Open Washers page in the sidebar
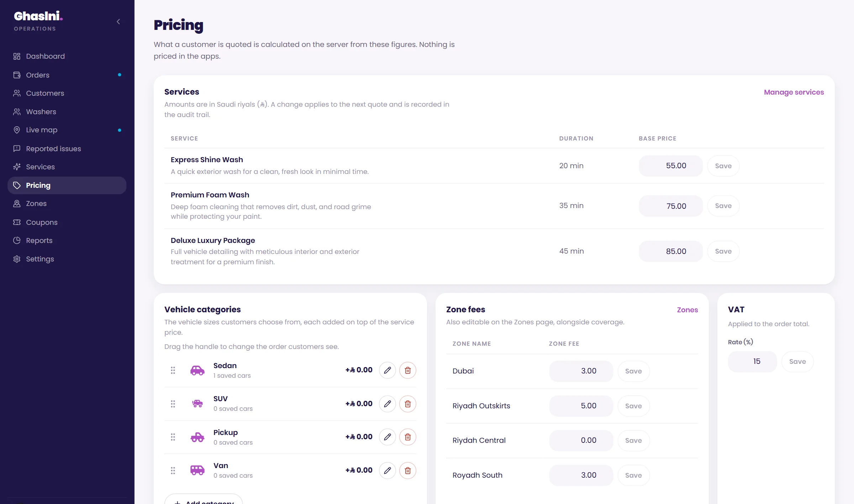 coord(67,112)
